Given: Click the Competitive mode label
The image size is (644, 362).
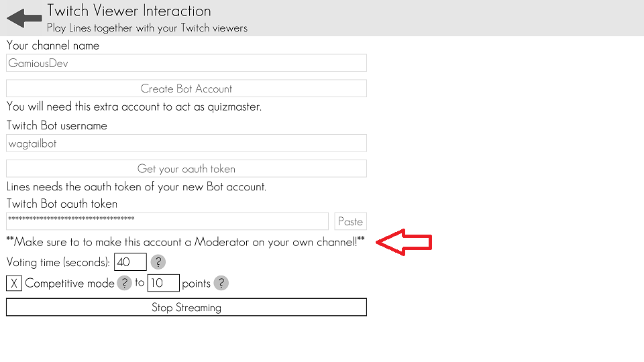Looking at the screenshot, I should 70,284.
